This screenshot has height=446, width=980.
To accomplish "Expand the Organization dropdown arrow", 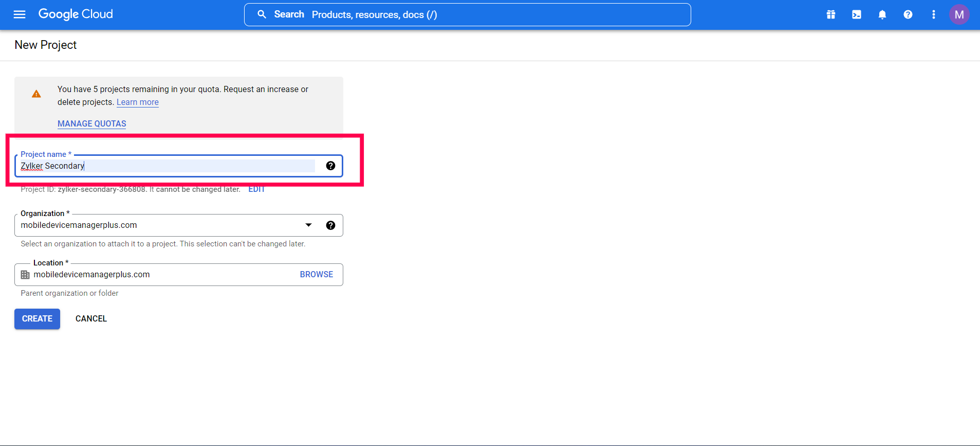I will point(308,225).
